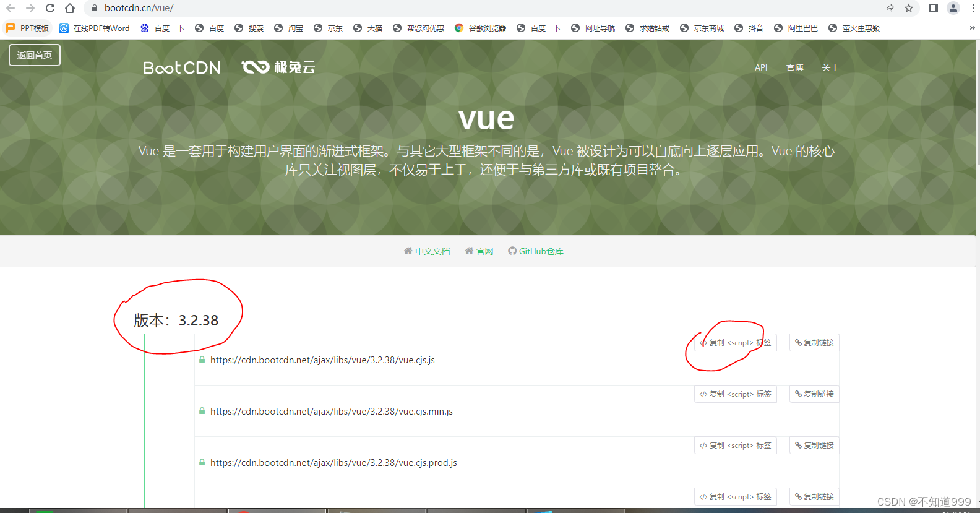Open the 萤火虫惠聚 bookmark
This screenshot has height=513, width=980.
pos(854,28)
